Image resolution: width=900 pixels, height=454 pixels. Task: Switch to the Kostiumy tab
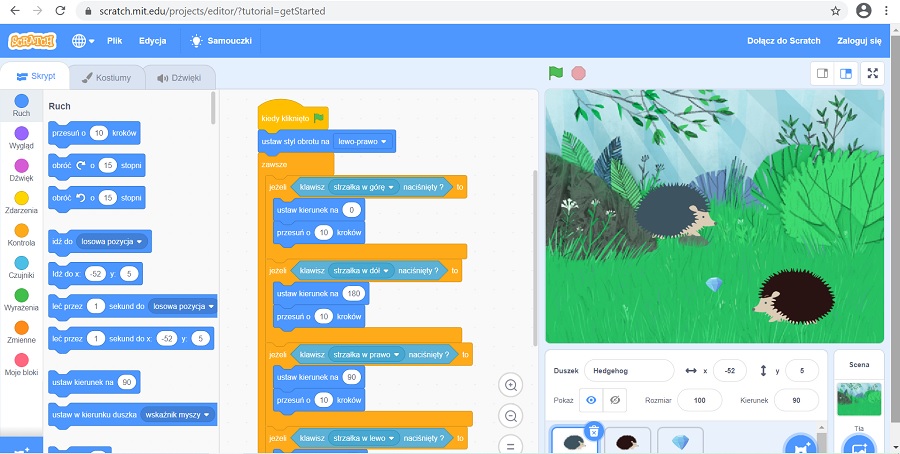coord(106,77)
